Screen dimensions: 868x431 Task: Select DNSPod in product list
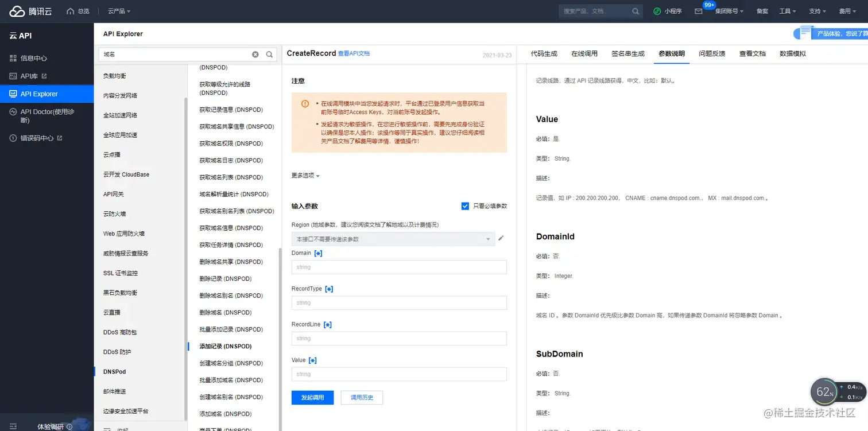[115, 372]
